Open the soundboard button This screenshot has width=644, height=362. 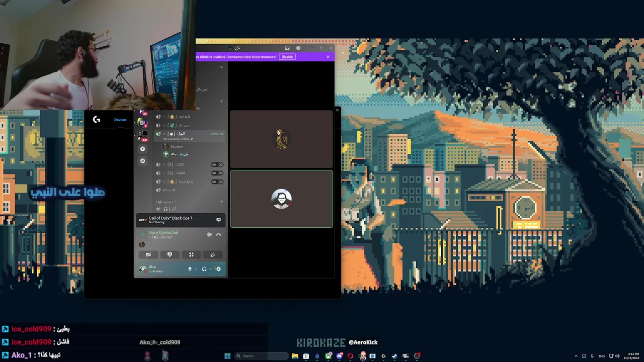click(x=213, y=255)
